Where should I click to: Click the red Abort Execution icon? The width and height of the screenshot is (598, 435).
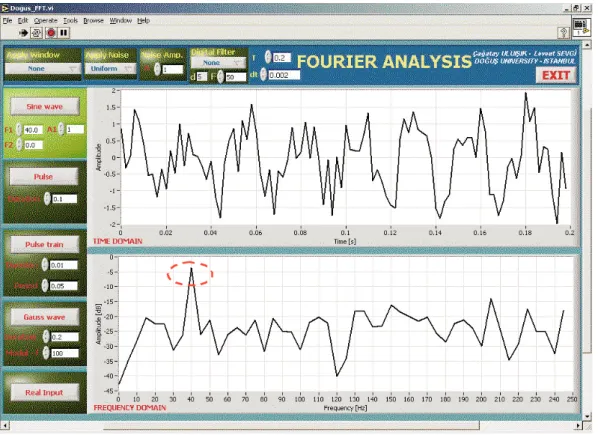(x=51, y=33)
